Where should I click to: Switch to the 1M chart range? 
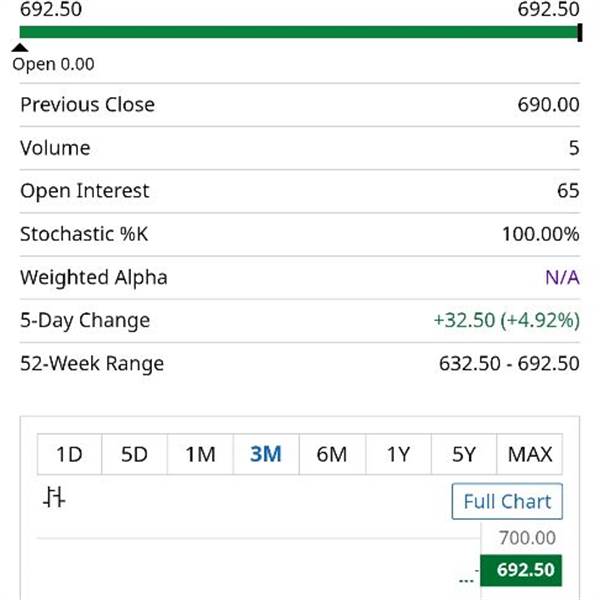click(x=201, y=454)
